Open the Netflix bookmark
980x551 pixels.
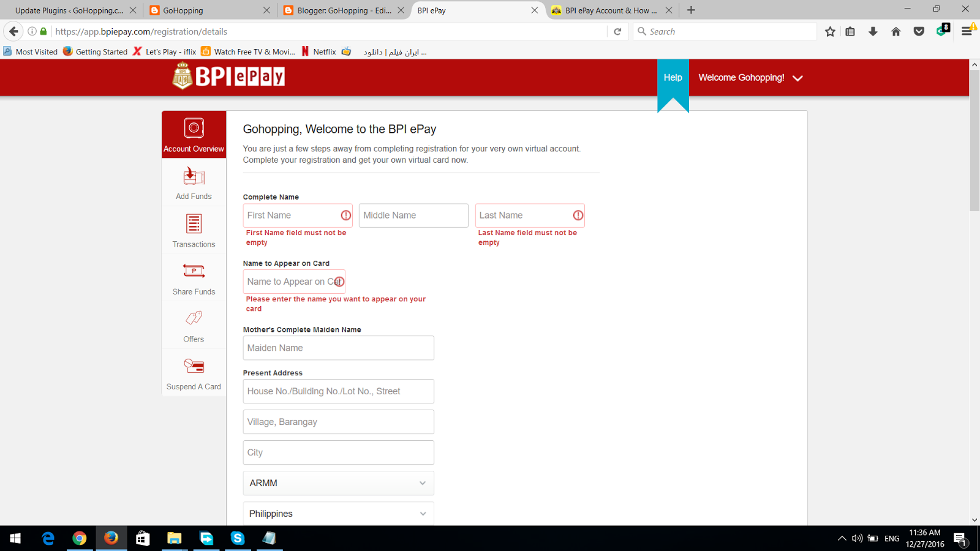click(318, 51)
